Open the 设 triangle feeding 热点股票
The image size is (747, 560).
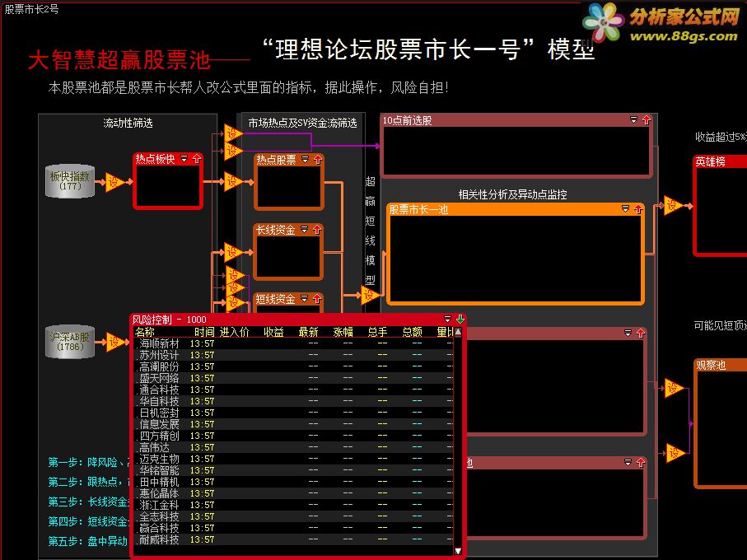pos(233,181)
